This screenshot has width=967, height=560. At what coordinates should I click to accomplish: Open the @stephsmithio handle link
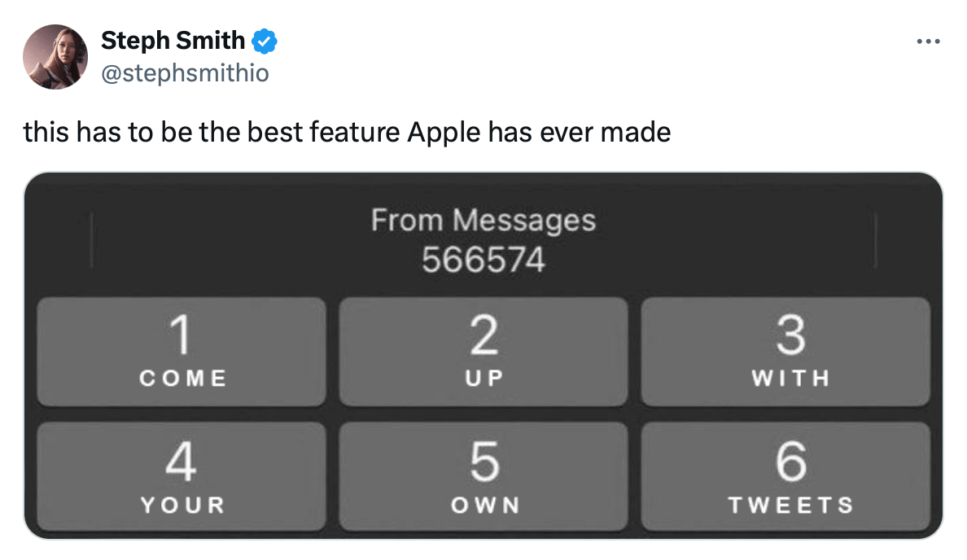(185, 74)
